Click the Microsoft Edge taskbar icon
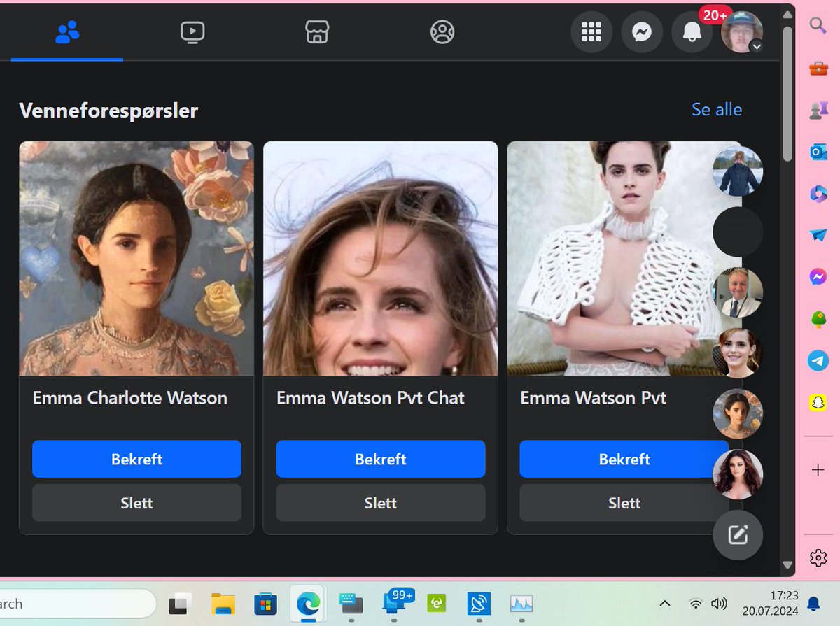840x626 pixels. [308, 603]
